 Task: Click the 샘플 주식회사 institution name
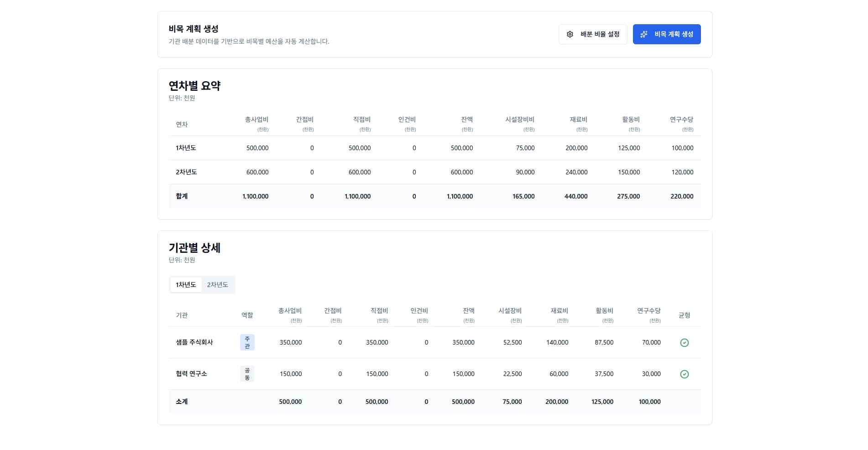tap(194, 342)
